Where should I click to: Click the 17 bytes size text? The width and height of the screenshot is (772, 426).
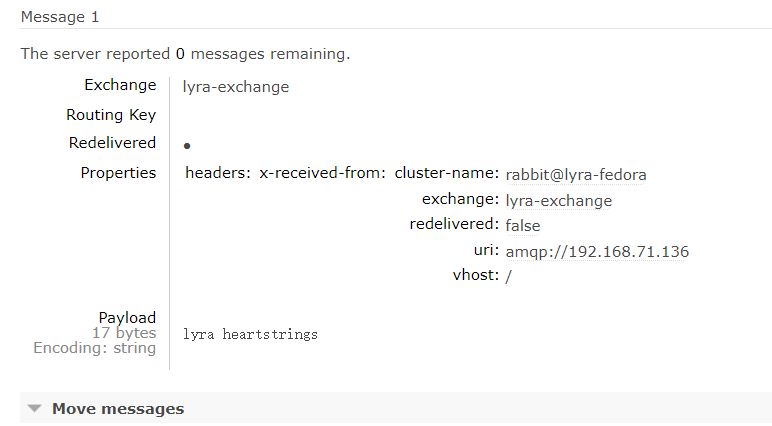(123, 333)
